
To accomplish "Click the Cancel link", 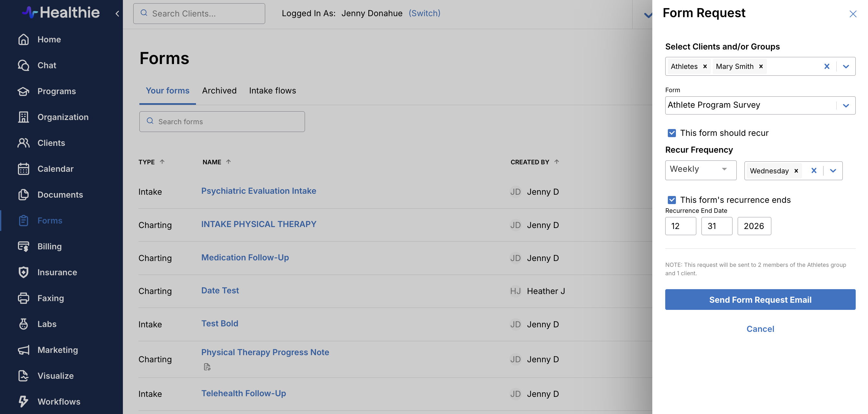I will click(760, 329).
